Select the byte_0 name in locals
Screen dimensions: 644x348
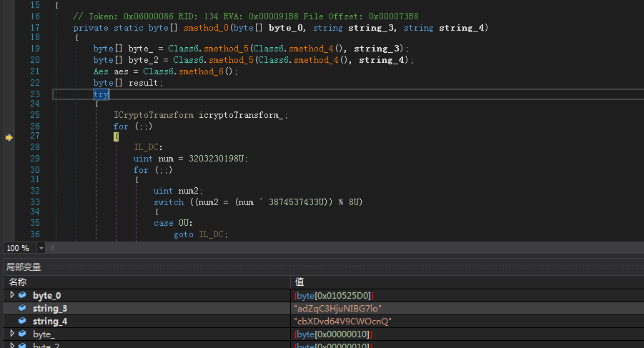(47, 295)
